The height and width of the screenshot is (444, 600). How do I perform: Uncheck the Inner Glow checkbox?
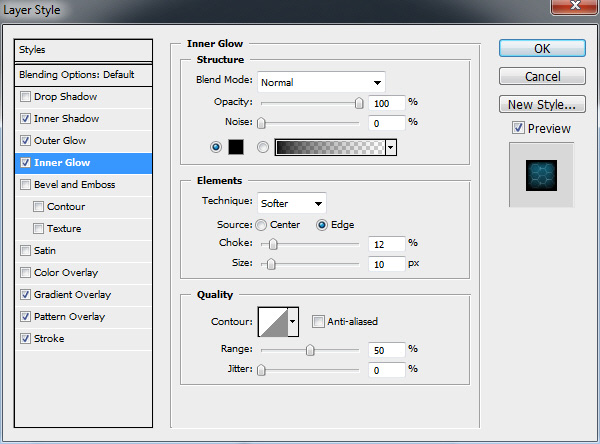coord(25,163)
